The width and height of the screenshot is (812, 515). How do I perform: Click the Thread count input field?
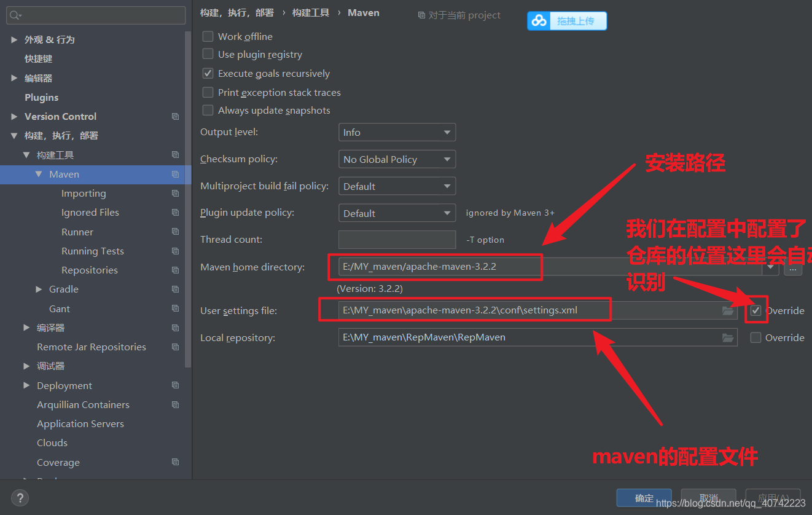click(x=397, y=240)
